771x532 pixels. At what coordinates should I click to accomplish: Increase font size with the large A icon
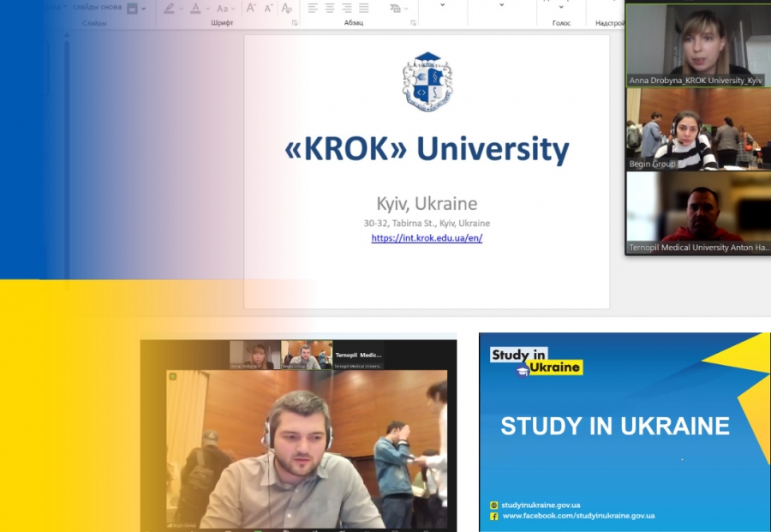click(x=251, y=8)
